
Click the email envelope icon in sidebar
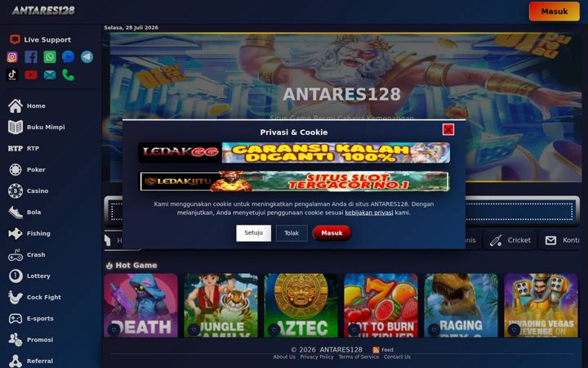[x=50, y=74]
